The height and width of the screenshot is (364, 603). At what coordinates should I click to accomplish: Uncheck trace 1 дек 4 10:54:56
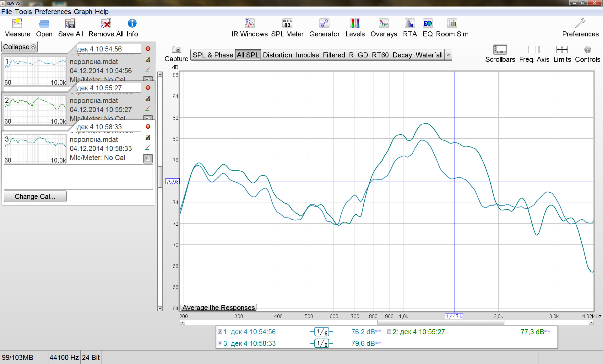[x=220, y=332]
